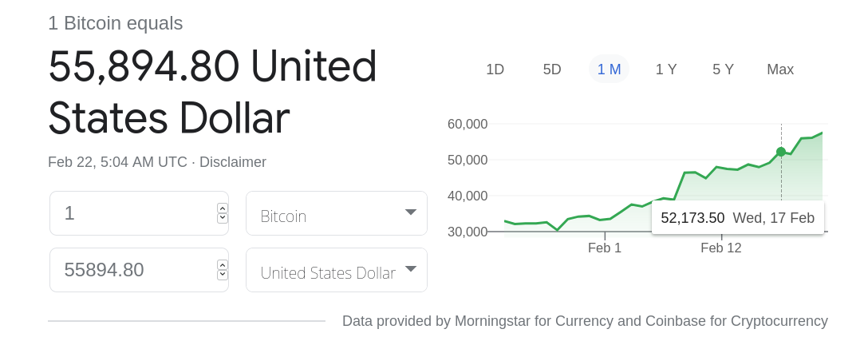Select the 1 M chart range
The image size is (868, 353).
coord(609,69)
